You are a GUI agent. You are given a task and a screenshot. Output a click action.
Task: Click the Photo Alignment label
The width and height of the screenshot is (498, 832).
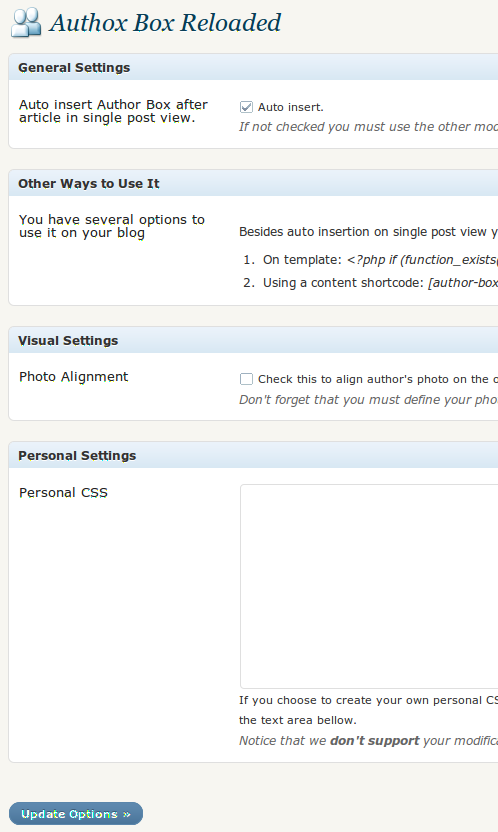74,377
